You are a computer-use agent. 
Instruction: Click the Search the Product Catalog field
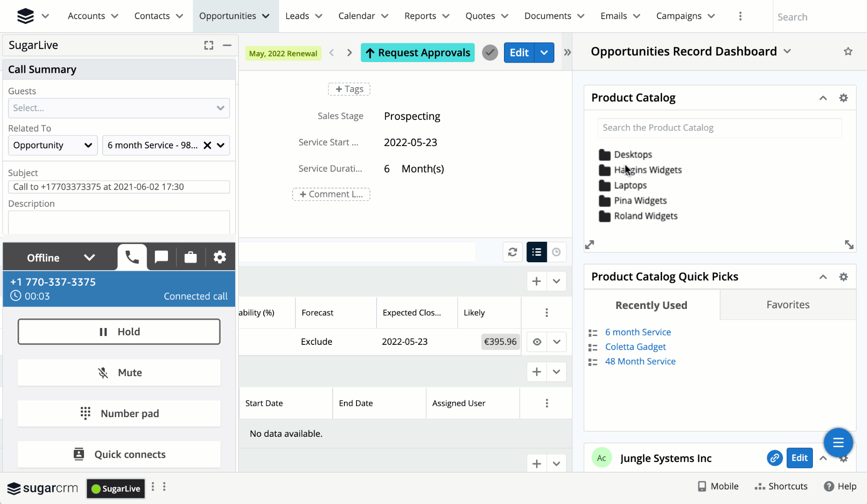pos(719,127)
